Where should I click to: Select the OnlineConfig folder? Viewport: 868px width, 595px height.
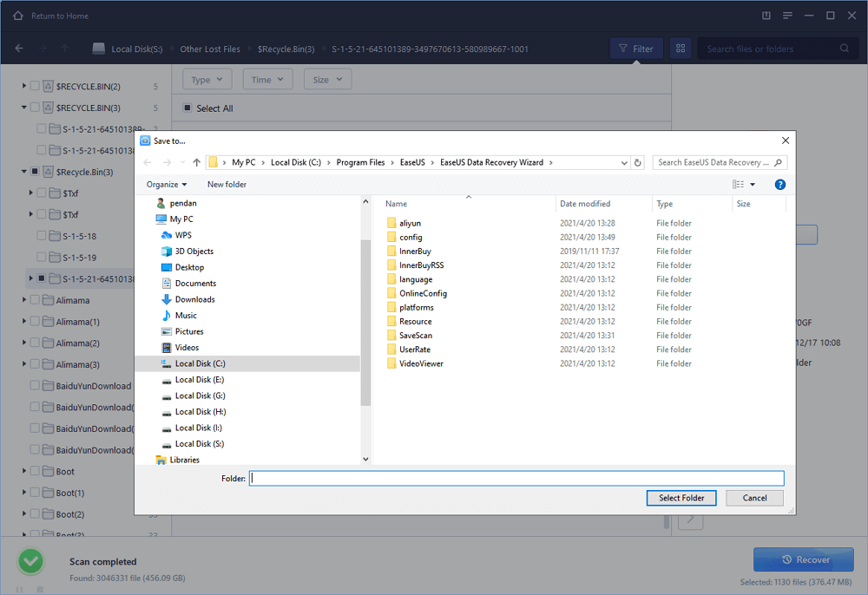[423, 294]
